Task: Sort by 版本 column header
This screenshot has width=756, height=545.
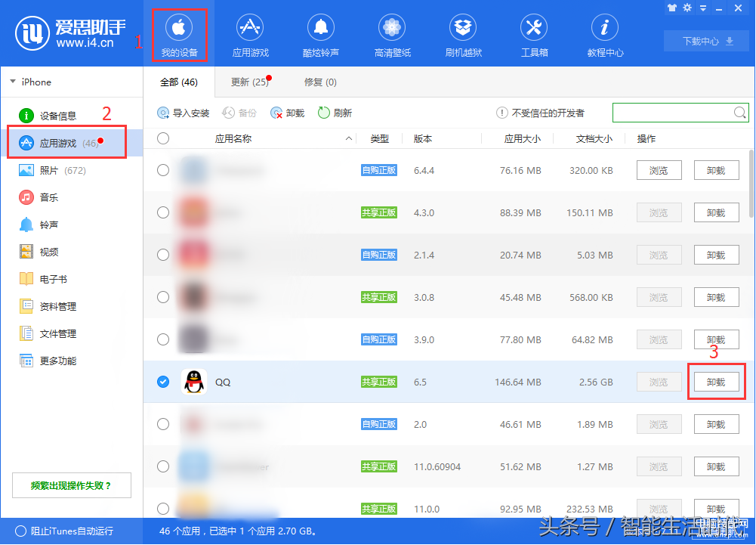Action: (423, 139)
